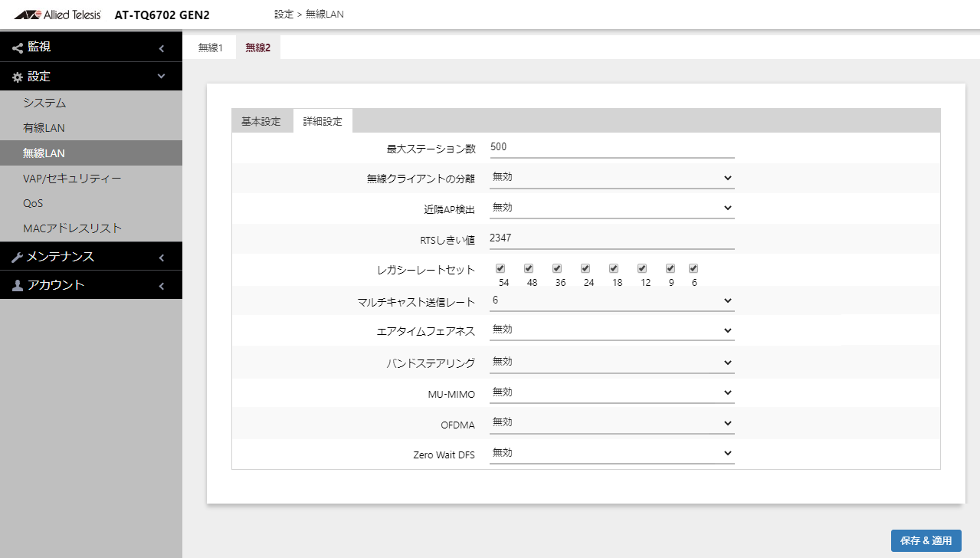This screenshot has height=558, width=980.
Task: Expand the 監視 sidebar section chevron
Action: click(x=161, y=47)
